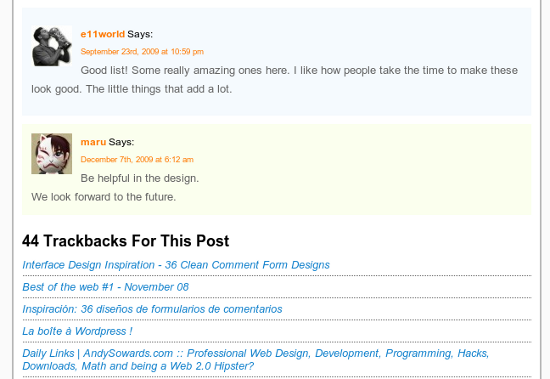Open the December 7th, 2009 comment permalink
Image resolution: width=550 pixels, height=379 pixels.
137,159
